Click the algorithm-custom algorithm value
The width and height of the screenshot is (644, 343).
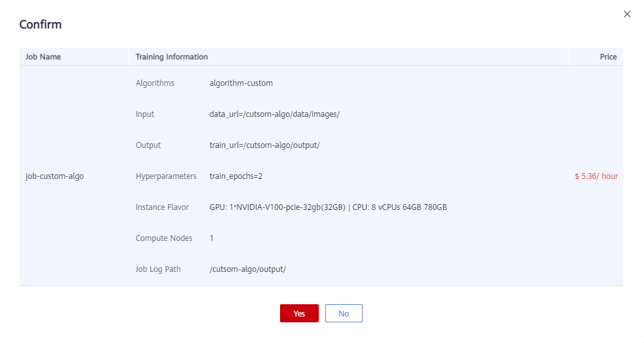click(241, 83)
